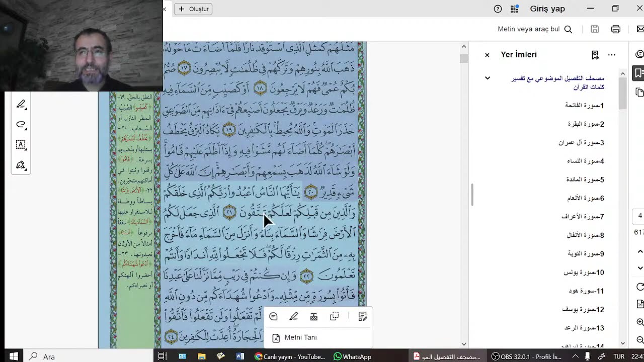The image size is (644, 362).
Task: Click the printer icon
Action: [615, 29]
